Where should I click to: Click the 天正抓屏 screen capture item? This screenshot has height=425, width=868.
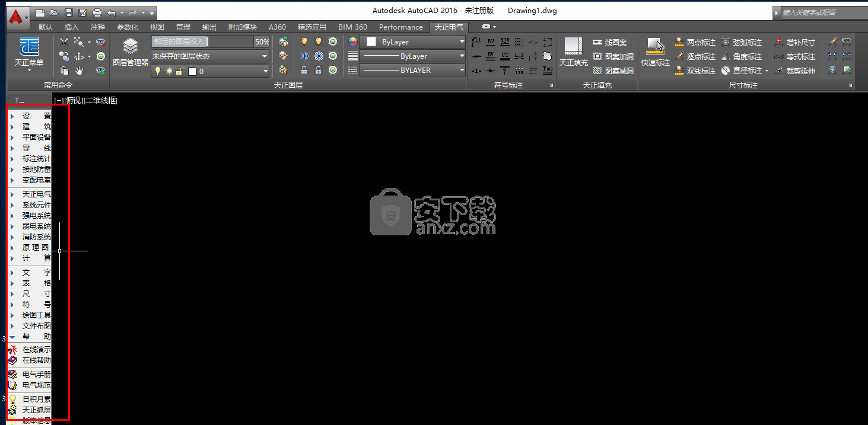(30, 410)
